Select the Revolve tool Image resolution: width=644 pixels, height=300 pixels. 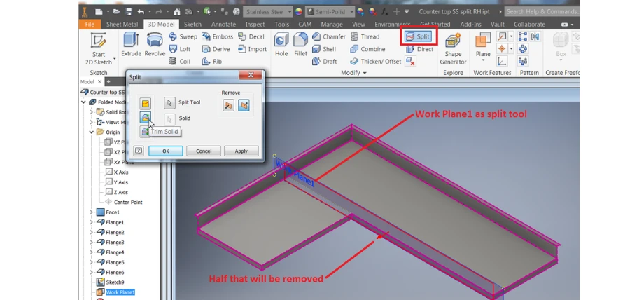pos(155,44)
